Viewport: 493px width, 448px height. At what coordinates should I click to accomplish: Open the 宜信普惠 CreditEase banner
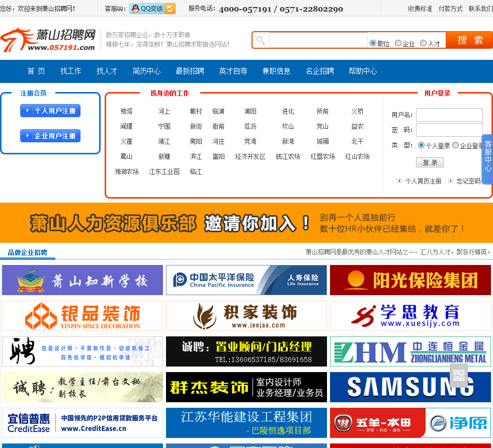tap(83, 423)
